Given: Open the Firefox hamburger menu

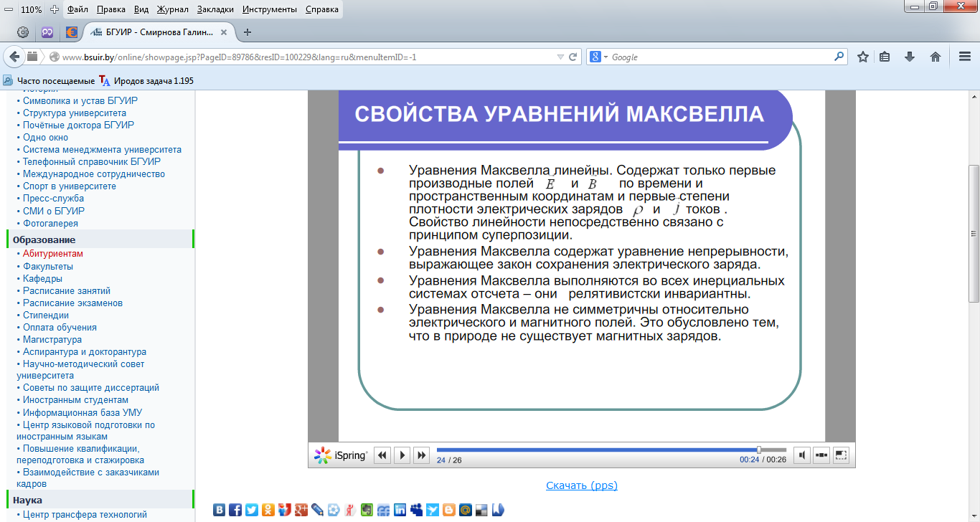Looking at the screenshot, I should click(x=965, y=57).
